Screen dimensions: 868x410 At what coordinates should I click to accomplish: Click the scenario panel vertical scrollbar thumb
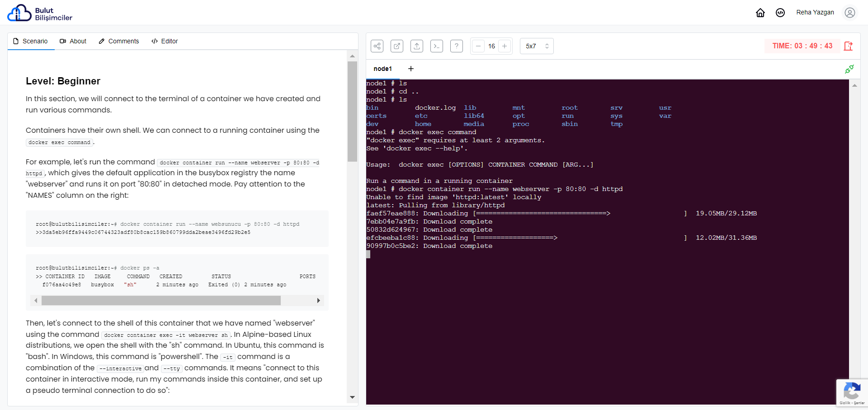coord(353,111)
